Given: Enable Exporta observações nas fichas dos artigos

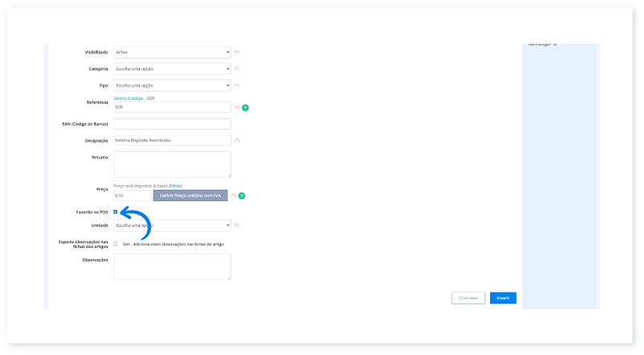Looking at the screenshot, I should click(x=116, y=243).
